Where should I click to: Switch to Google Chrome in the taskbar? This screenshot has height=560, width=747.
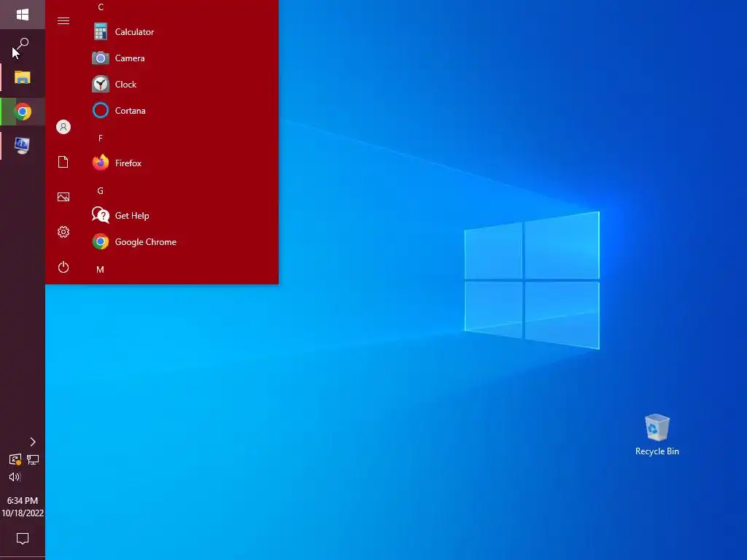click(23, 112)
